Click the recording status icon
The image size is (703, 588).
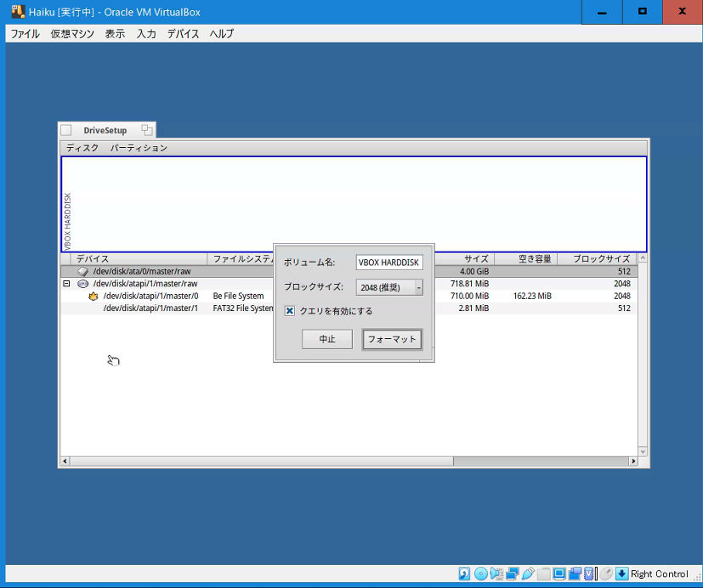[575, 574]
